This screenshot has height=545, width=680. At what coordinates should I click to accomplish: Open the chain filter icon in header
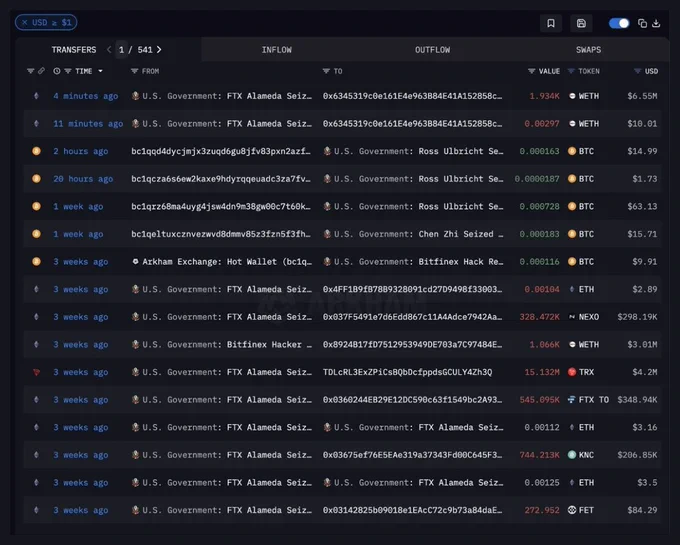[x=30, y=71]
